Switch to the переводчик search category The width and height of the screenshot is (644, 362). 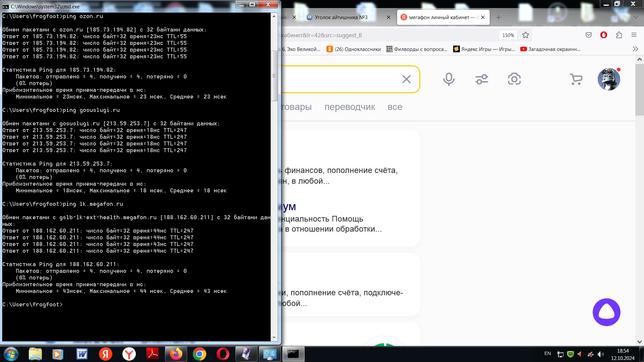[x=350, y=107]
